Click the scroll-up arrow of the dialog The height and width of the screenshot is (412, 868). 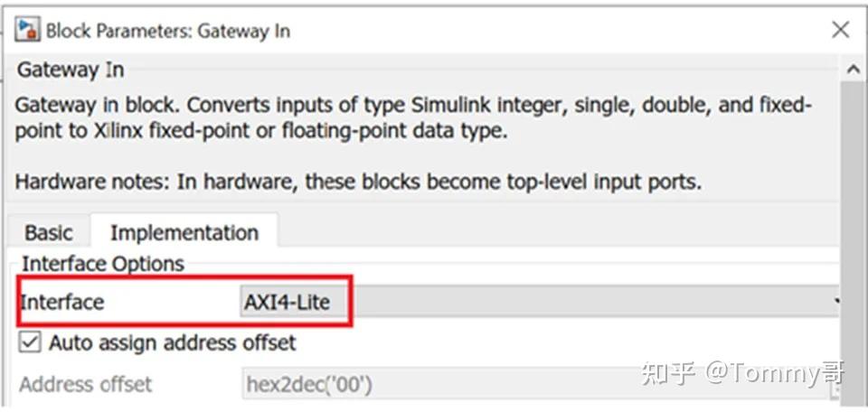tap(852, 70)
